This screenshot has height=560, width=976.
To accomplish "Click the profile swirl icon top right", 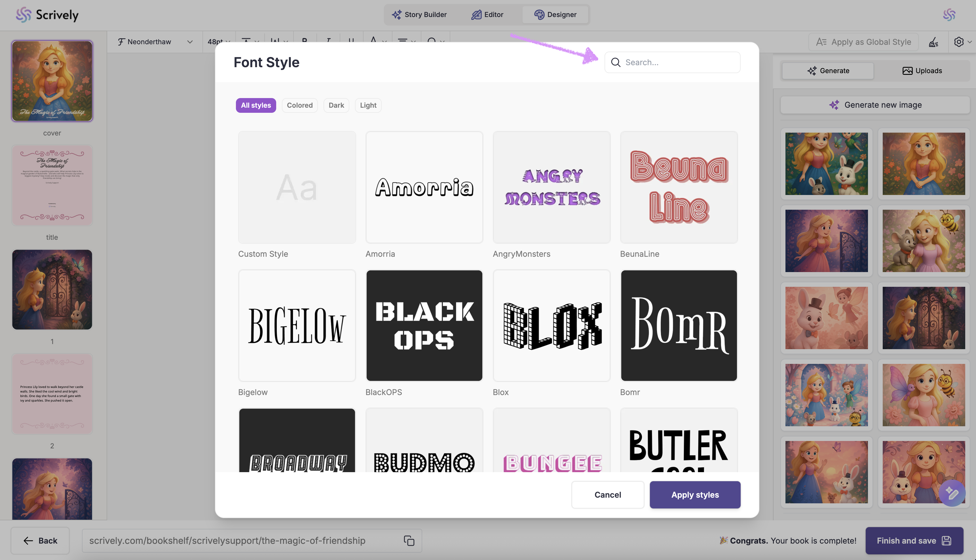I will (x=949, y=15).
